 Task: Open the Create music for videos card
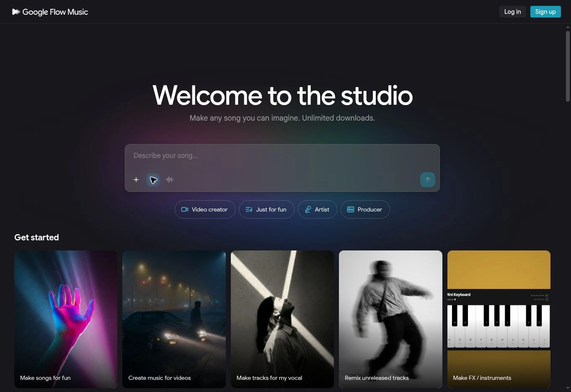(x=174, y=319)
